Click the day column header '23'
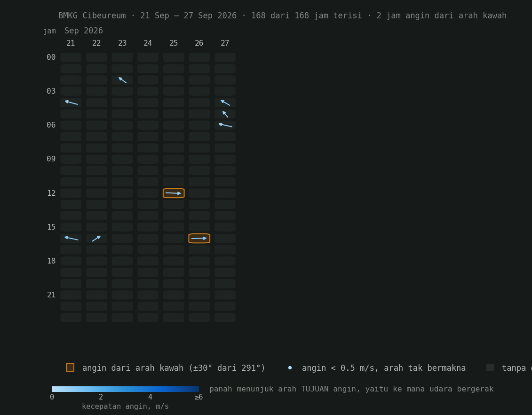Viewport: 532px width, 415px height. pos(122,43)
